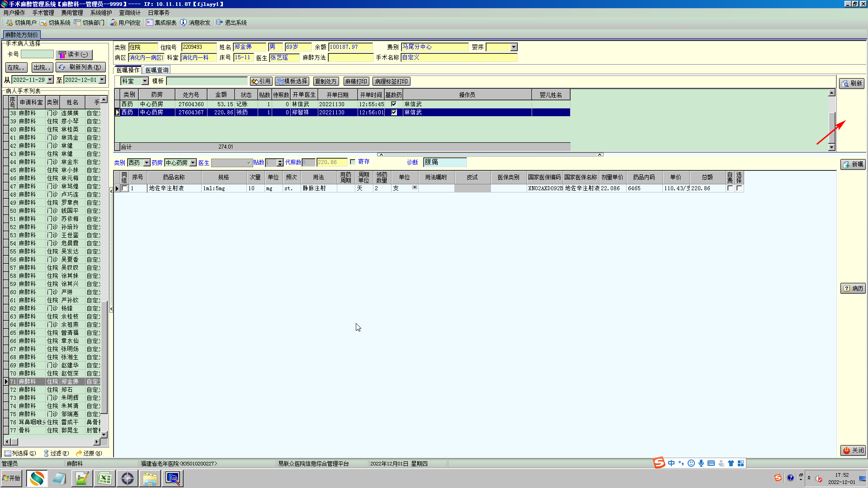Image resolution: width=868 pixels, height=488 pixels.
Task: Switch to the 医嘱查询 tab
Action: tap(156, 70)
